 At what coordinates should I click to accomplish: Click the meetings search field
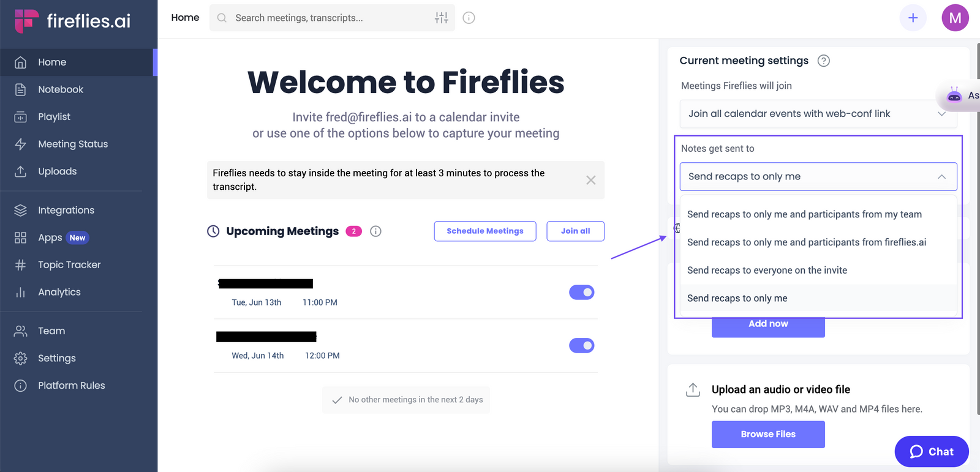[306, 18]
